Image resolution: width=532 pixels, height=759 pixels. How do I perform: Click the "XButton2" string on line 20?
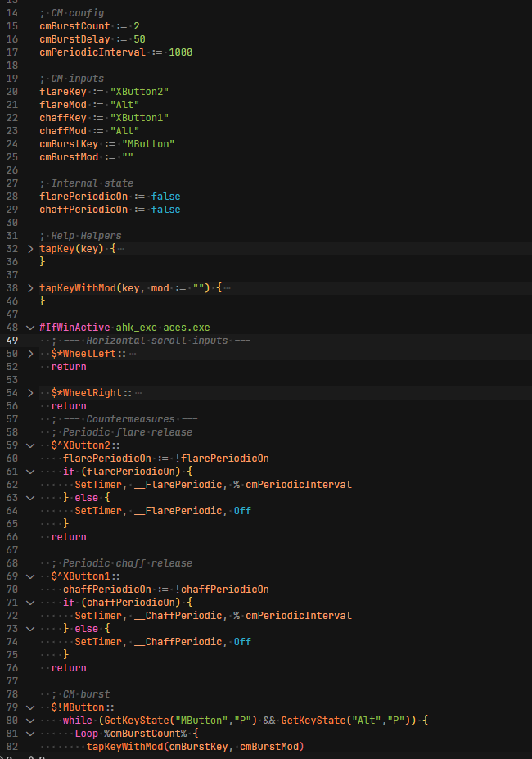(139, 92)
